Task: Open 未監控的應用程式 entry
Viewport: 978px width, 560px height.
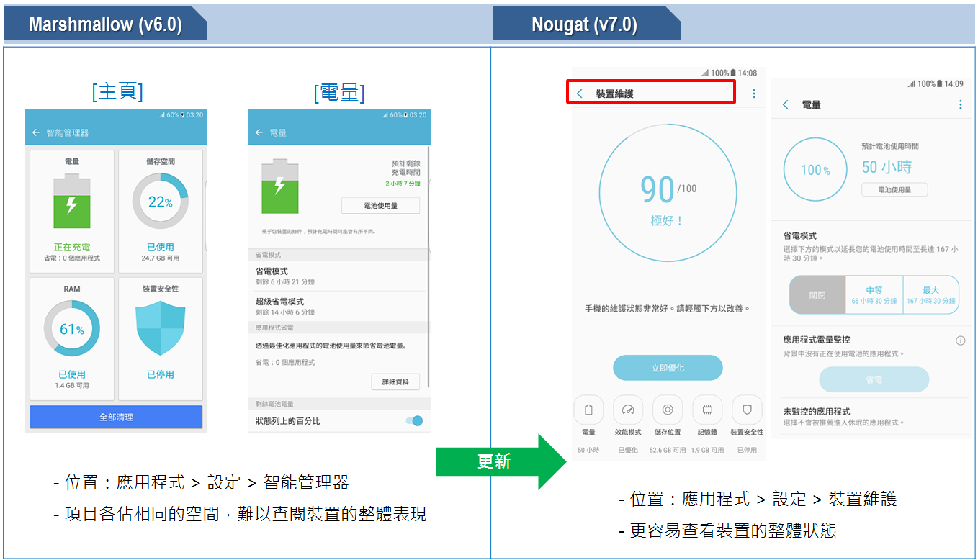Action: 871,417
